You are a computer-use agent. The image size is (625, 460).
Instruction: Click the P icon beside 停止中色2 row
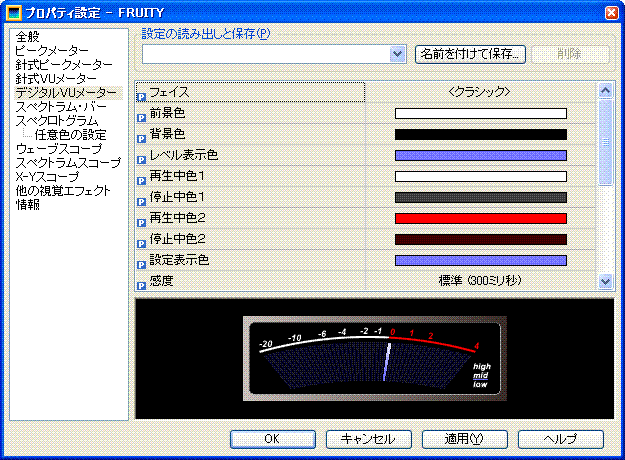coord(141,240)
